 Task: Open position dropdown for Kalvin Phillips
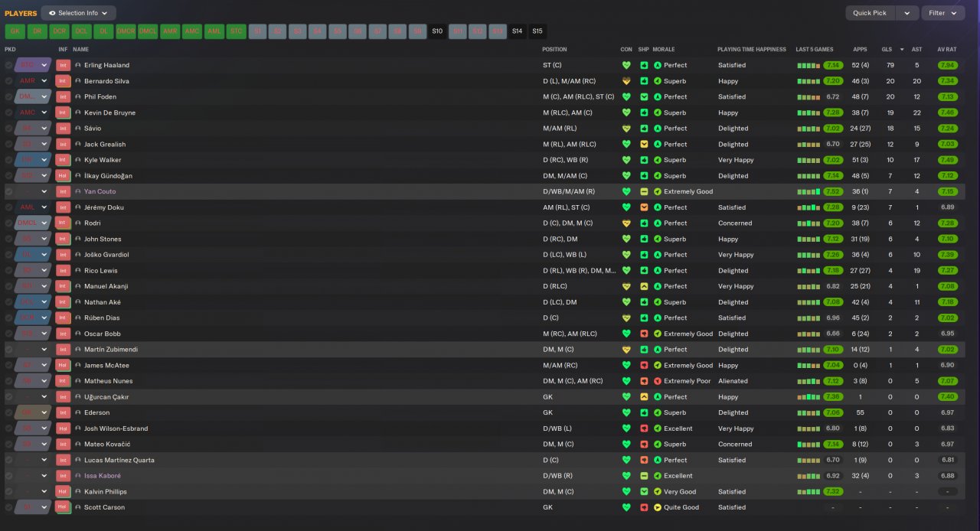(44, 491)
